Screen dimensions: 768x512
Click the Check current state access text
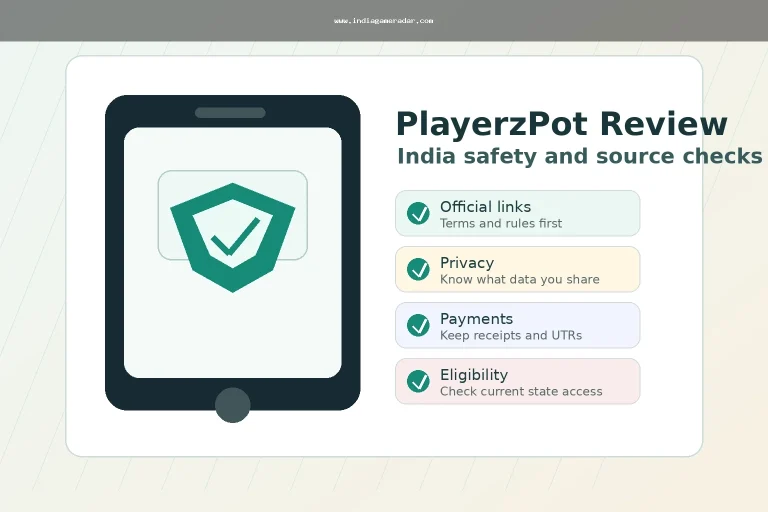click(521, 391)
